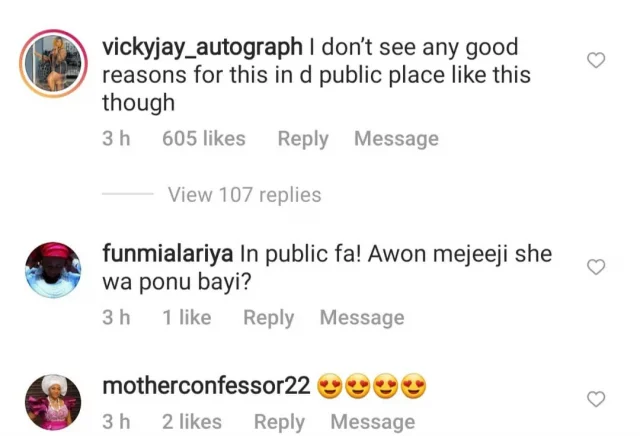
Task: Open motherconfessor22 username link
Action: tap(205, 386)
